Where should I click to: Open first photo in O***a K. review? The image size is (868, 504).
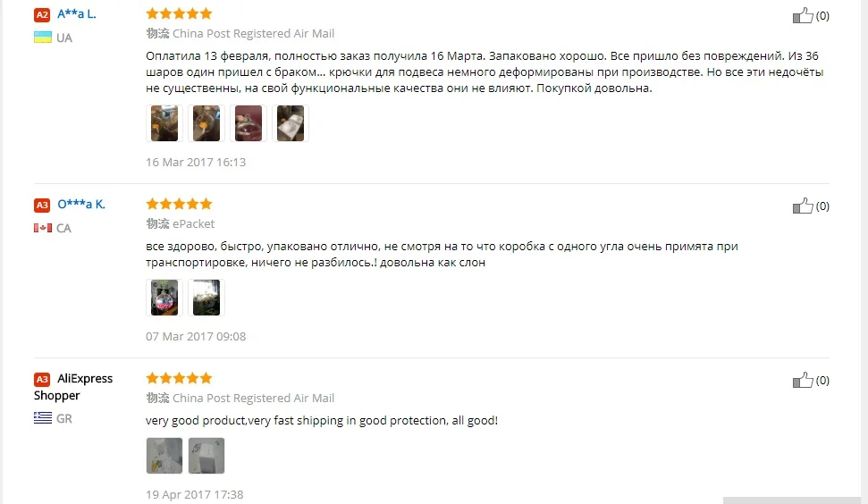pyautogui.click(x=164, y=298)
